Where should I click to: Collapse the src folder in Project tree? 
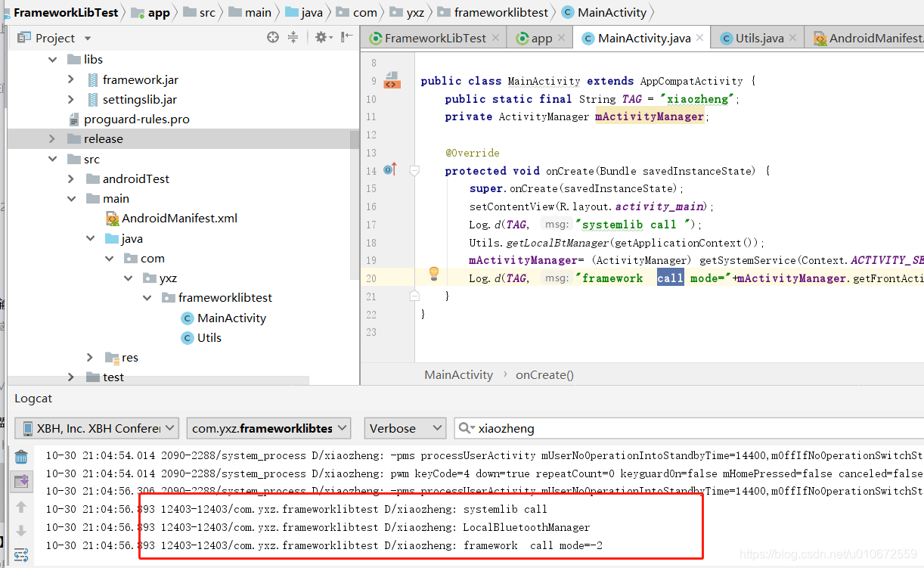pyautogui.click(x=52, y=159)
